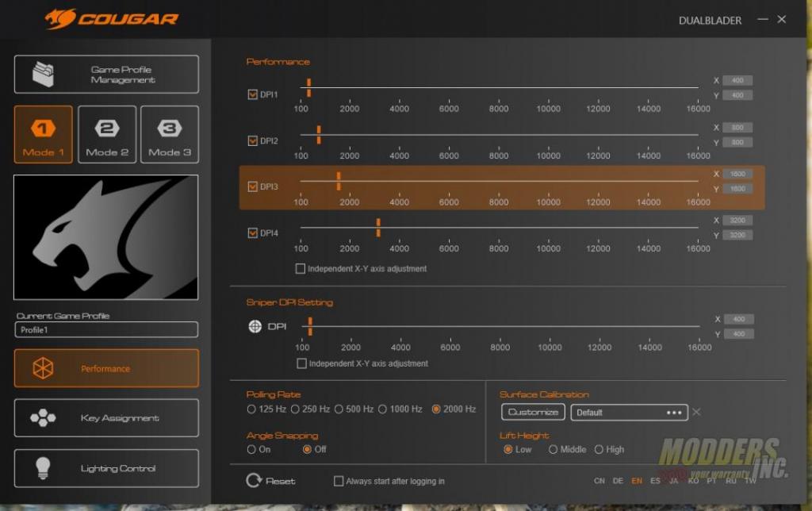
Task: Set polling rate to 2000 Hz
Action: point(436,409)
